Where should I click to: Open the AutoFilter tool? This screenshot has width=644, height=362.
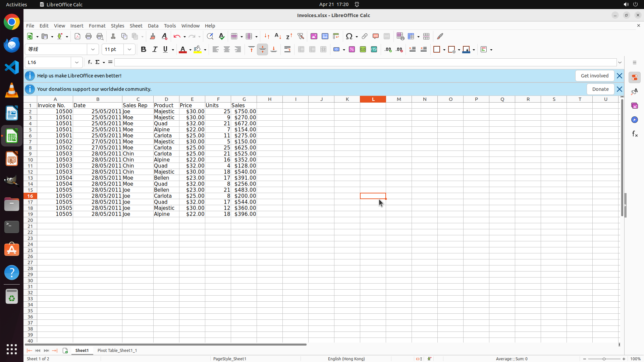click(x=301, y=36)
